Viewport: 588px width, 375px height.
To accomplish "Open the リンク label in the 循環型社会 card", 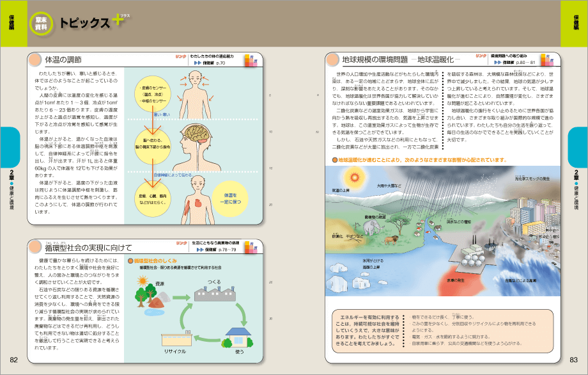I will click(182, 243).
